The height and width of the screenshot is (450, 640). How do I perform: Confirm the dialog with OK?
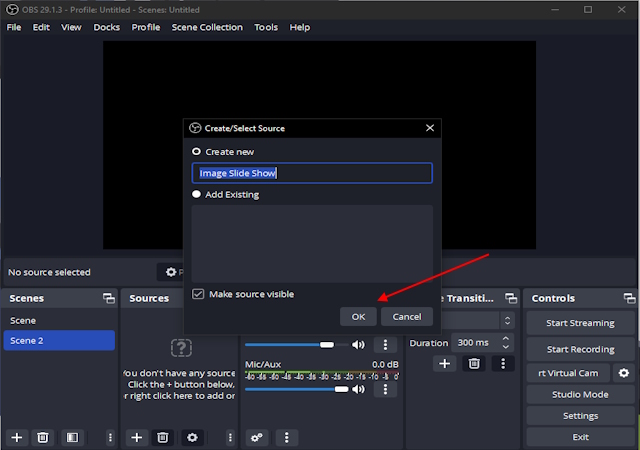358,316
